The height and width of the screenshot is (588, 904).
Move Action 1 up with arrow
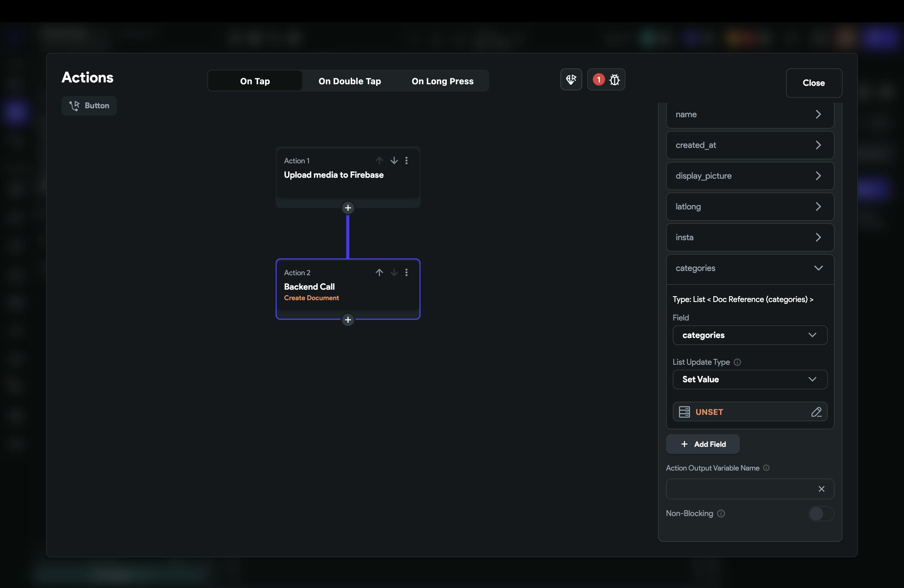(x=379, y=160)
